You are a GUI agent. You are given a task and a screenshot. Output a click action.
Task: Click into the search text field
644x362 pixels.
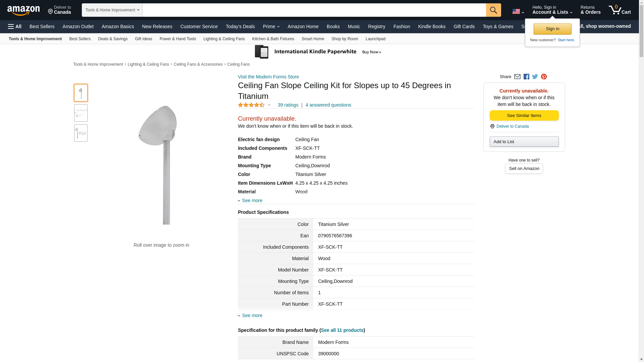click(x=314, y=10)
